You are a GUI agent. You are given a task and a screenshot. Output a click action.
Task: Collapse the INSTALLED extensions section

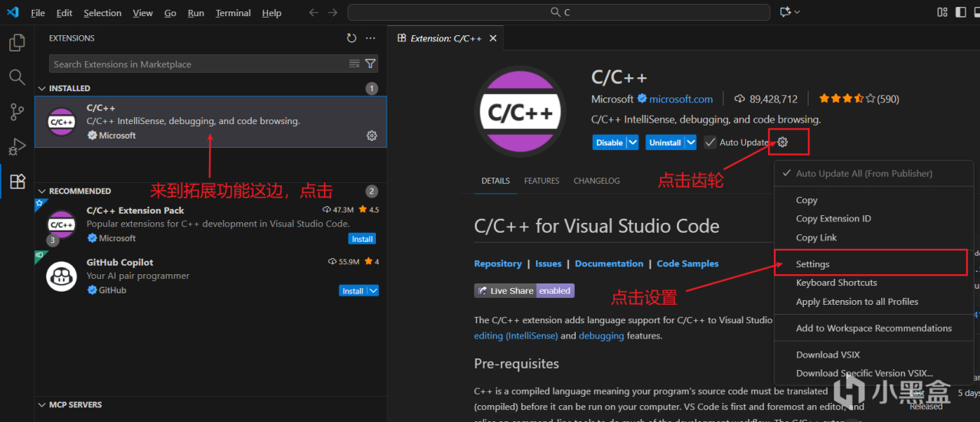69,88
